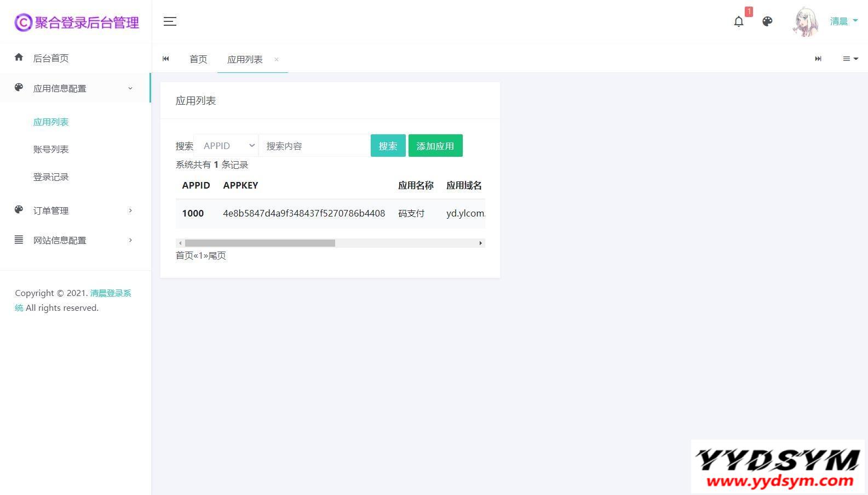The height and width of the screenshot is (495, 868).
Task: Open 账号列表 in the sidebar
Action: pyautogui.click(x=51, y=149)
